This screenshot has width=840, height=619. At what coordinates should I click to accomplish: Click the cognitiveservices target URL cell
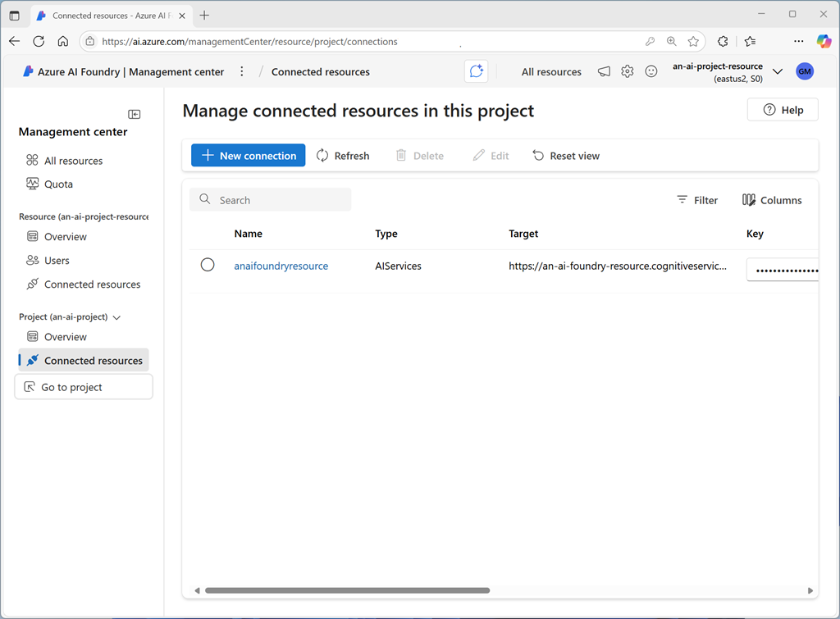pyautogui.click(x=618, y=266)
